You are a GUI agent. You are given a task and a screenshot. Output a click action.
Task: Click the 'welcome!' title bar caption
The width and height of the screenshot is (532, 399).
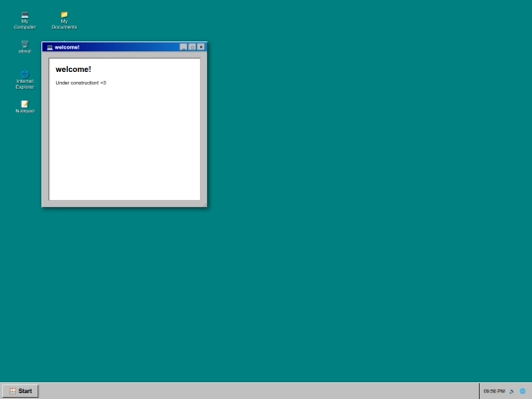tap(67, 47)
